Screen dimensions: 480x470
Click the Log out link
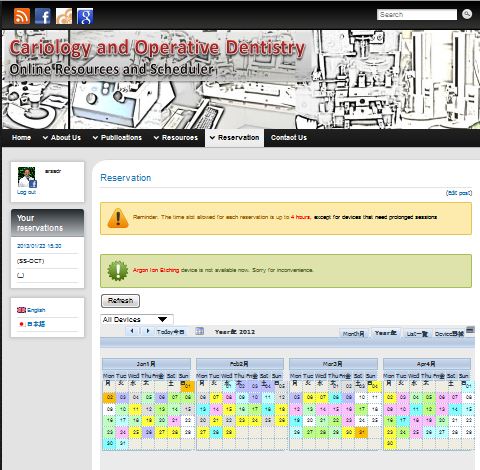tap(26, 192)
